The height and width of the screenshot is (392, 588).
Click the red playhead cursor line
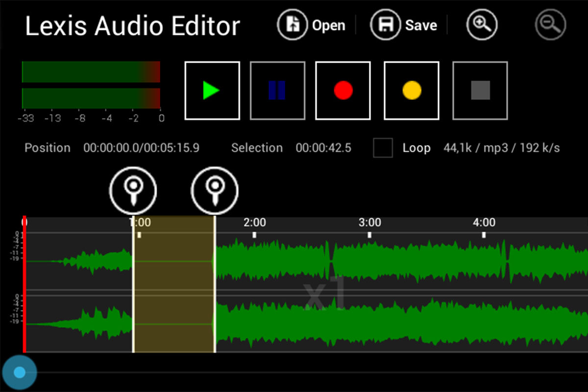[x=24, y=284]
